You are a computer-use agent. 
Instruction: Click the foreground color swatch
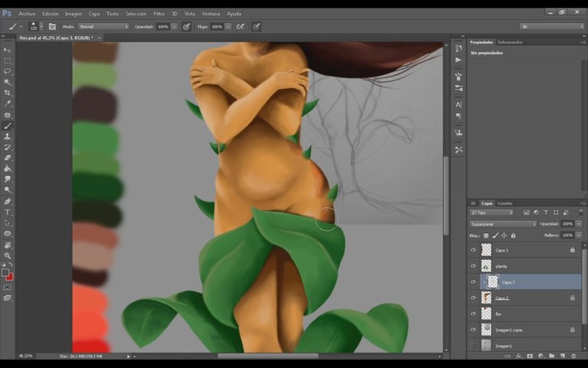[5, 273]
